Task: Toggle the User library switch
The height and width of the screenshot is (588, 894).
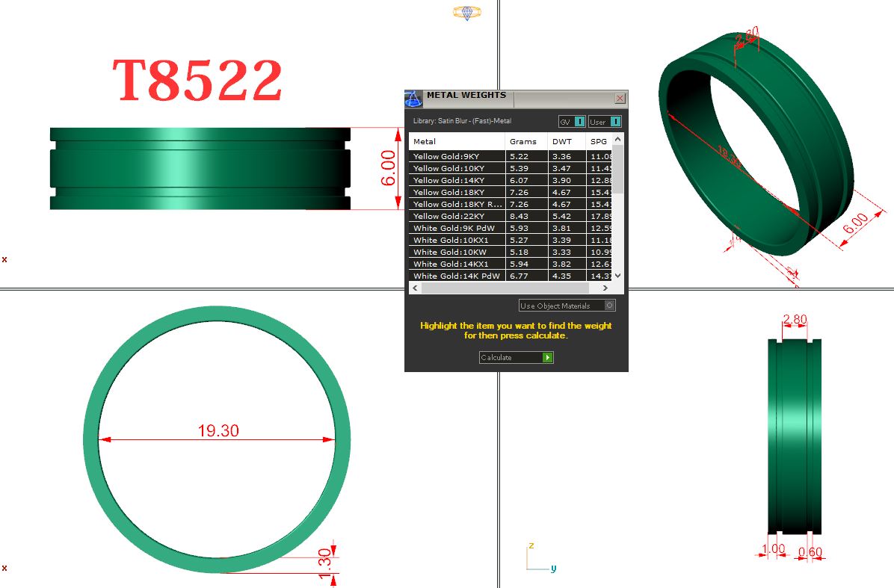Action: click(x=615, y=122)
